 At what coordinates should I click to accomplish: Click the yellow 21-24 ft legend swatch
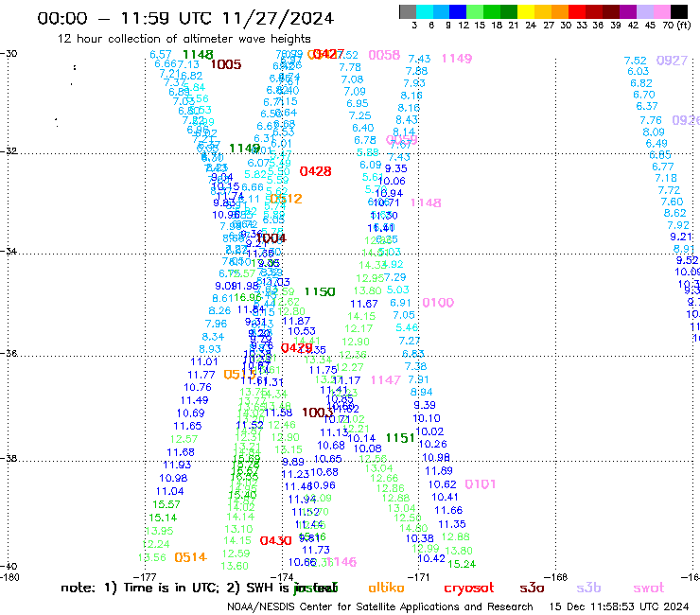[x=526, y=11]
